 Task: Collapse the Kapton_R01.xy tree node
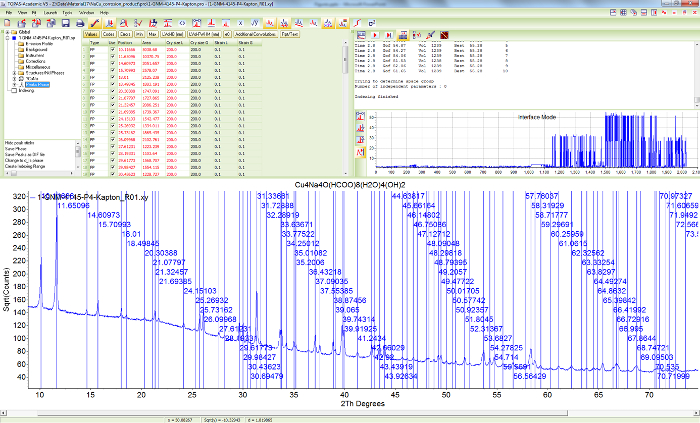pyautogui.click(x=5, y=37)
